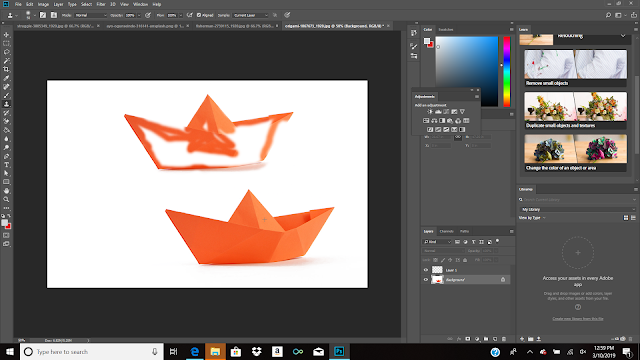Toggle pressure for opacity button

point(148,15)
